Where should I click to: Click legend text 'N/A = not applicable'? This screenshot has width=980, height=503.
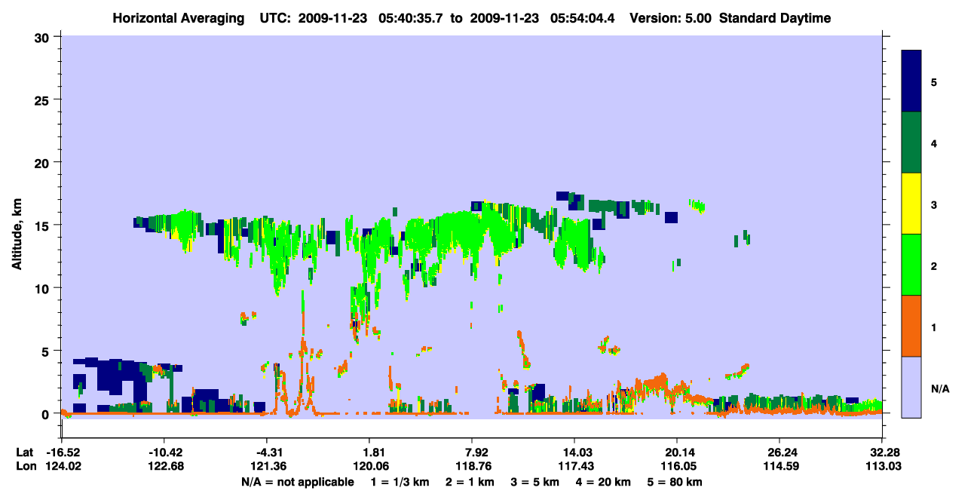point(297,482)
